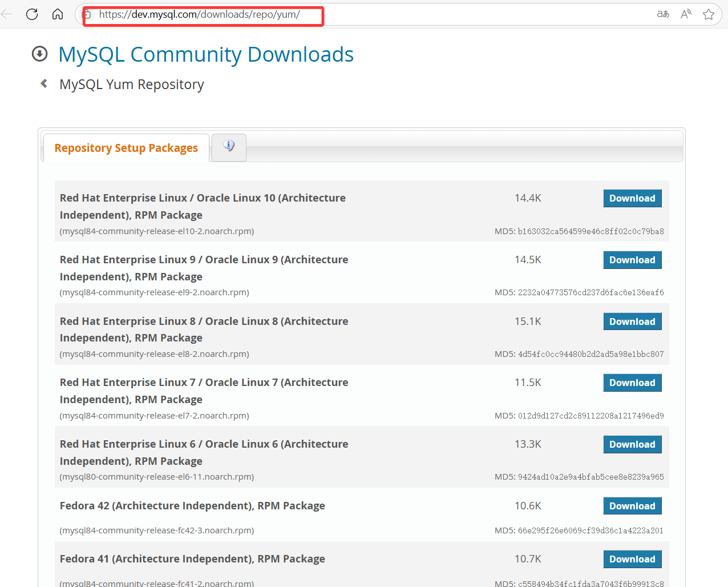The height and width of the screenshot is (587, 728).
Task: Click the download circle icon beside title
Action: (39, 54)
